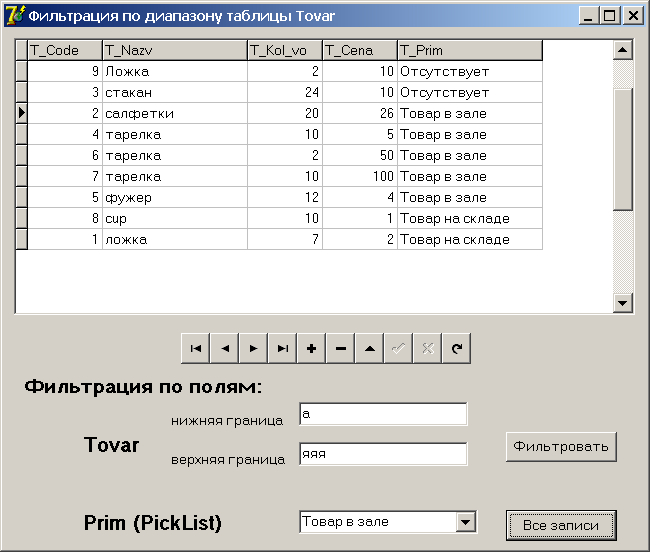Click grid scrollbar up arrow

pos(623,50)
